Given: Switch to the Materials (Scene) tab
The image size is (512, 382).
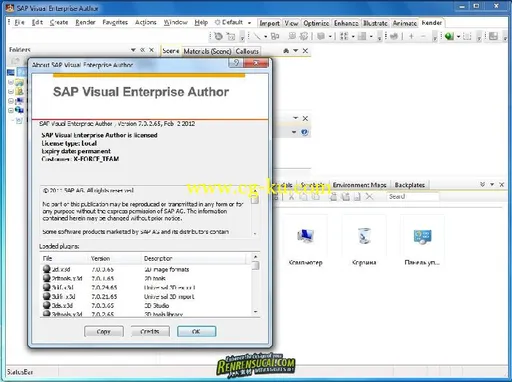Looking at the screenshot, I should coord(207,51).
